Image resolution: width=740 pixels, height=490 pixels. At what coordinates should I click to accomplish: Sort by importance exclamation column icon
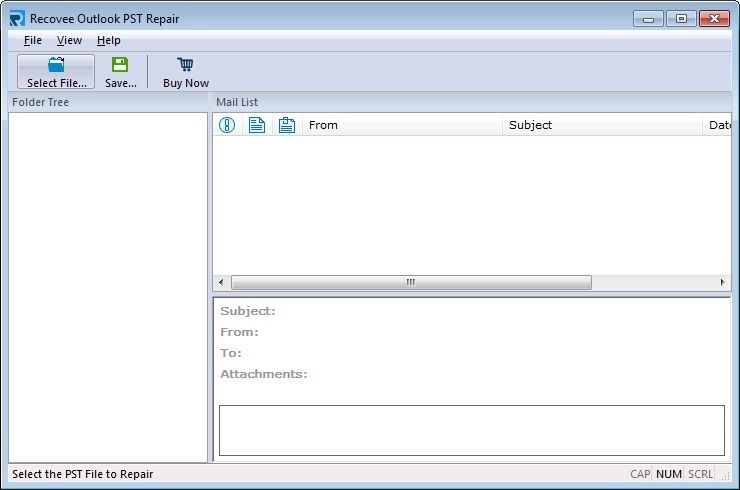[x=227, y=125]
